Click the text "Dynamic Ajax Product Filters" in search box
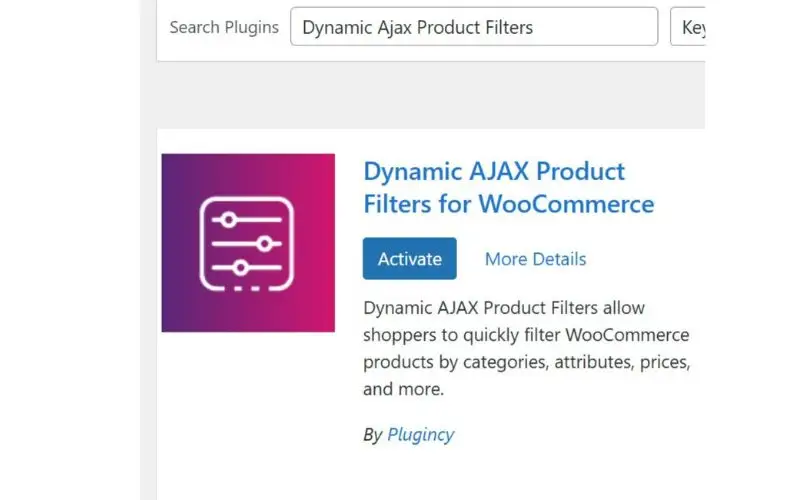Screen dimensions: 800x500 click(417, 27)
